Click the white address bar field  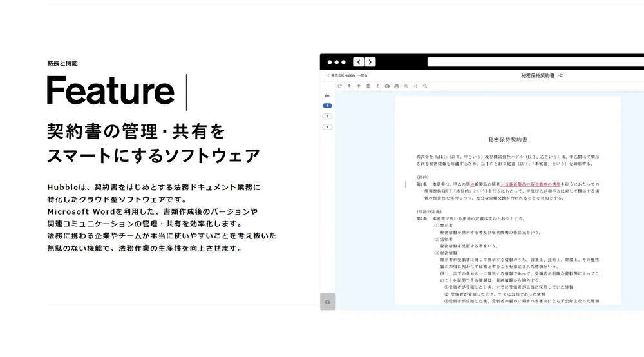point(536,62)
